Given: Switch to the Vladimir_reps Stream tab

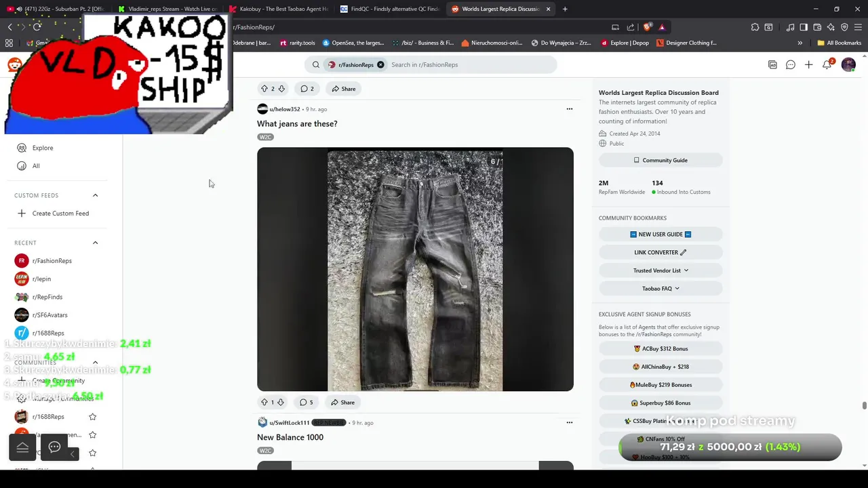Looking at the screenshot, I should click(x=167, y=9).
